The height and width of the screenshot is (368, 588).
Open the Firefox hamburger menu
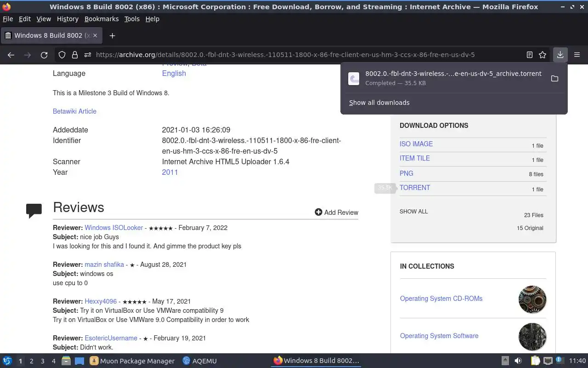pyautogui.click(x=577, y=55)
